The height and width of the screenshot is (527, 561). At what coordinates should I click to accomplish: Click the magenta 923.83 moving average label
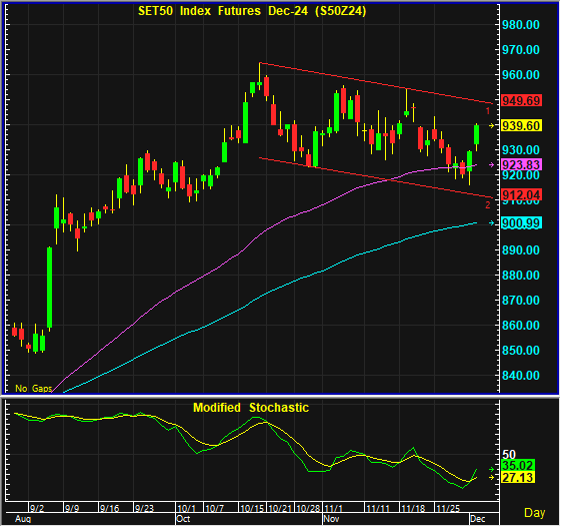pyautogui.click(x=521, y=165)
